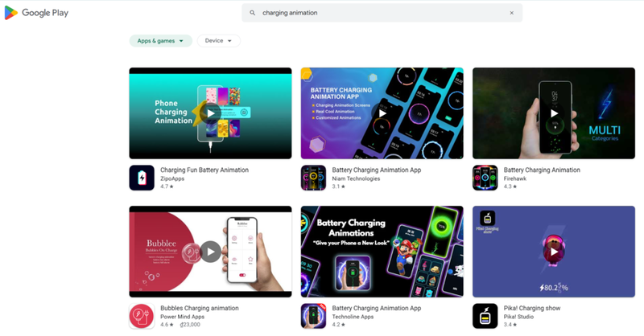Play the Bubblee video preview
The image size is (644, 336).
(x=210, y=252)
